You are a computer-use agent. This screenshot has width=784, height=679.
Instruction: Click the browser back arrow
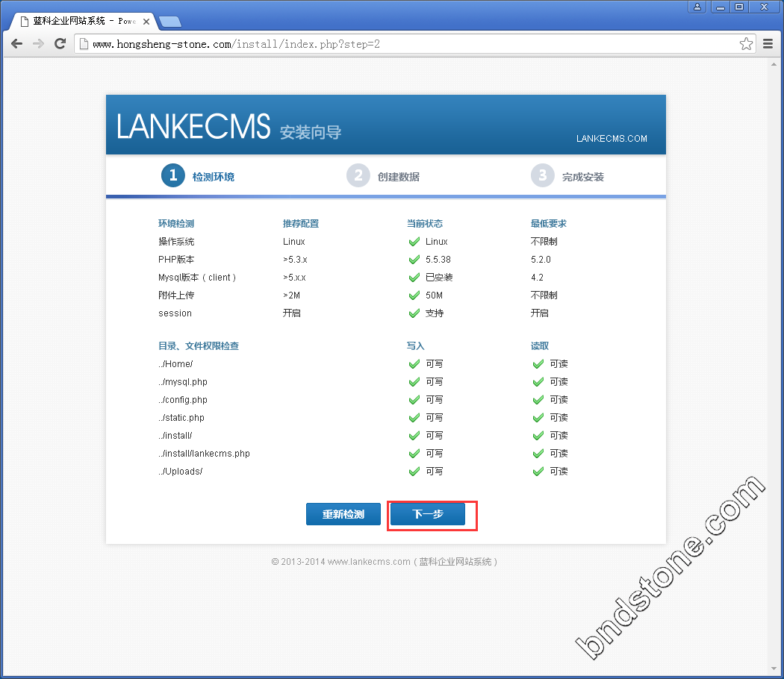tap(17, 44)
